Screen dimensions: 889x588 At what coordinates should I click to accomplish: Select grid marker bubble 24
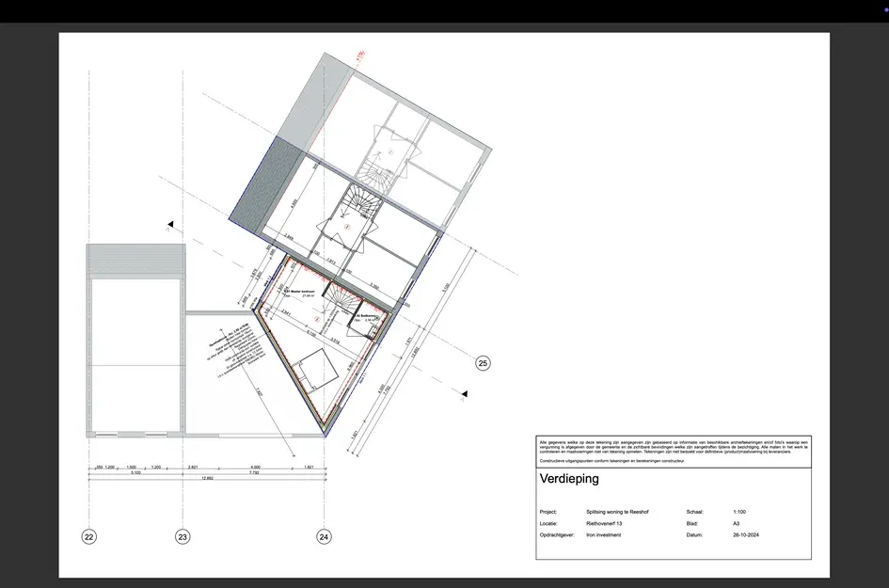tap(324, 536)
